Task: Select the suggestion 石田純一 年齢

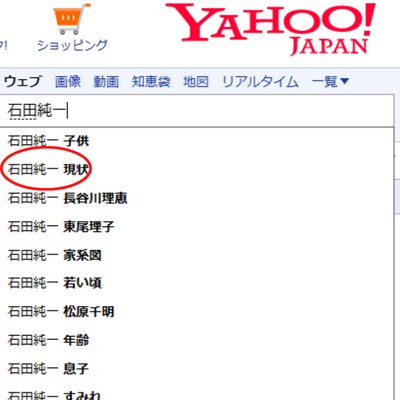Action: [197, 340]
